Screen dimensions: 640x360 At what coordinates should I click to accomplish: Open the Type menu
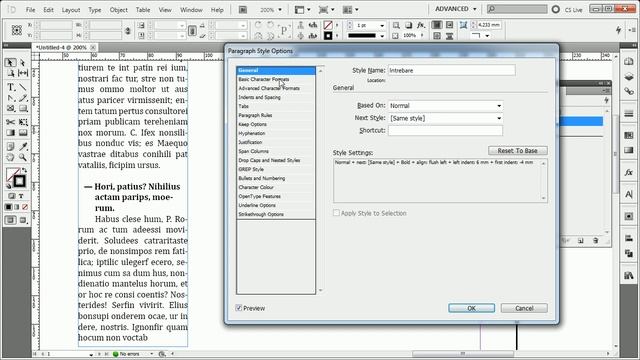click(95, 10)
